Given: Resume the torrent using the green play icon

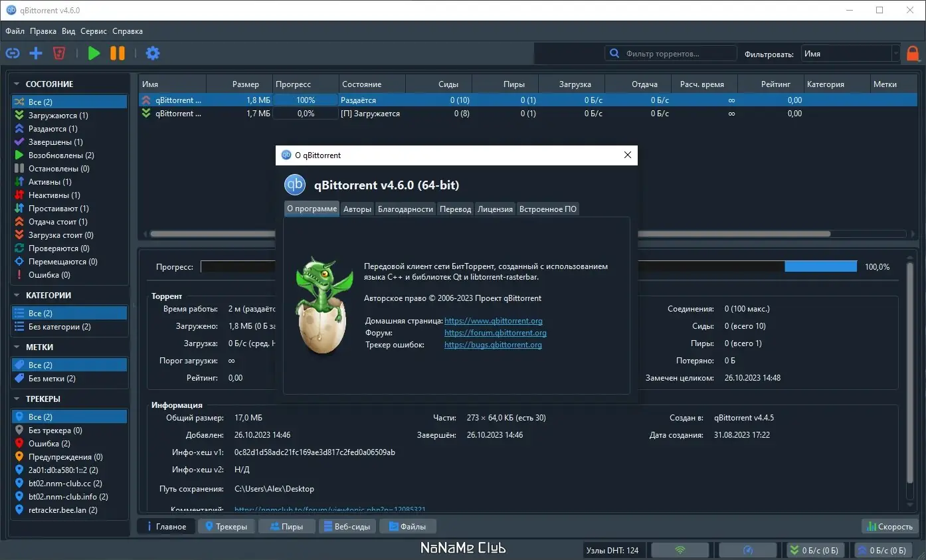Looking at the screenshot, I should tap(94, 53).
